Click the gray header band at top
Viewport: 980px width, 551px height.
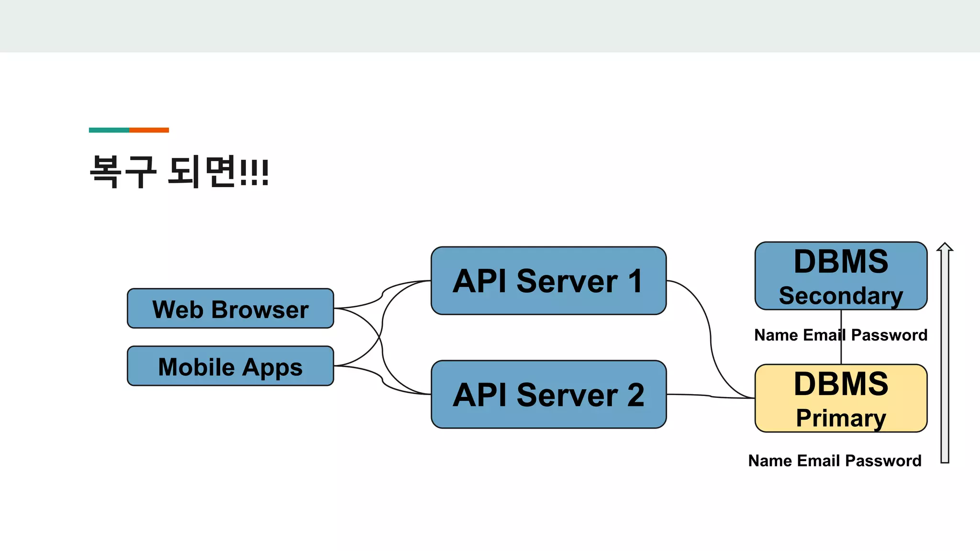click(490, 26)
